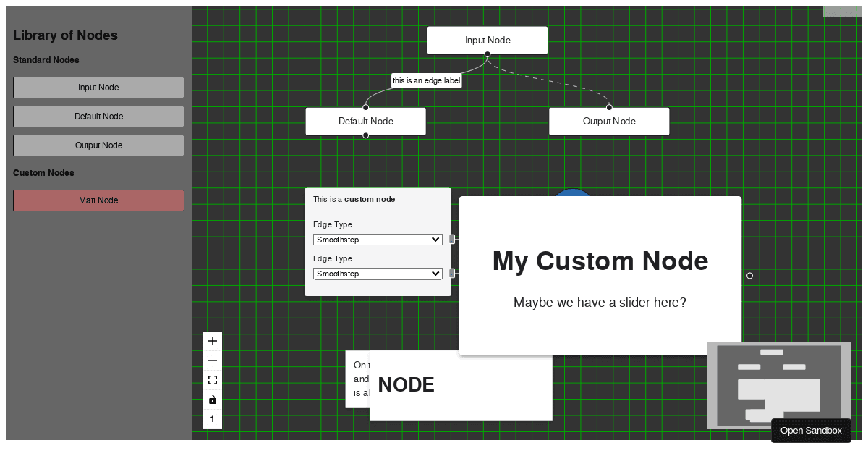Zoom in using the plus control
This screenshot has height=456, width=868.
[212, 340]
